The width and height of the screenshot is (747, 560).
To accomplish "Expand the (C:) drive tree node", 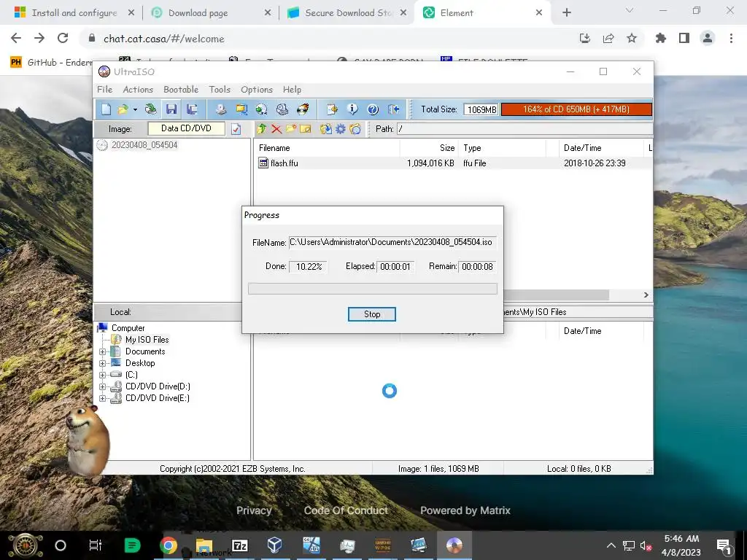I will 102,376.
